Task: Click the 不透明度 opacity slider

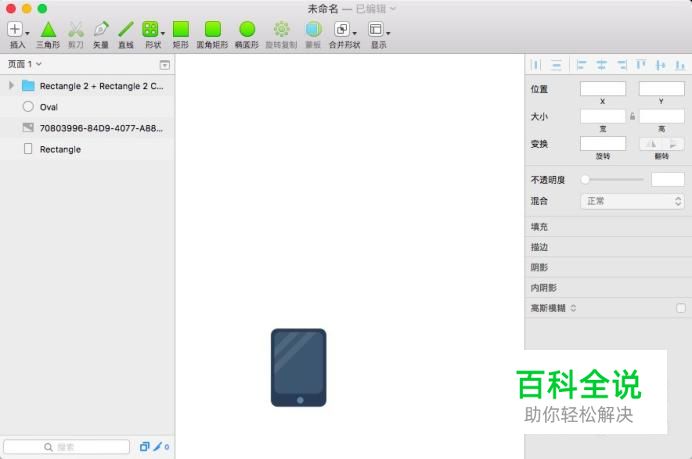Action: pyautogui.click(x=613, y=180)
